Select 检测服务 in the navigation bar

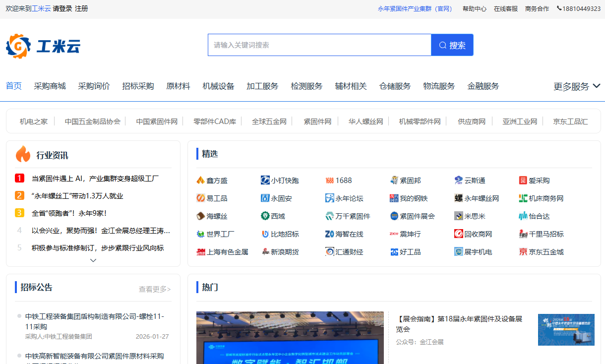306,86
